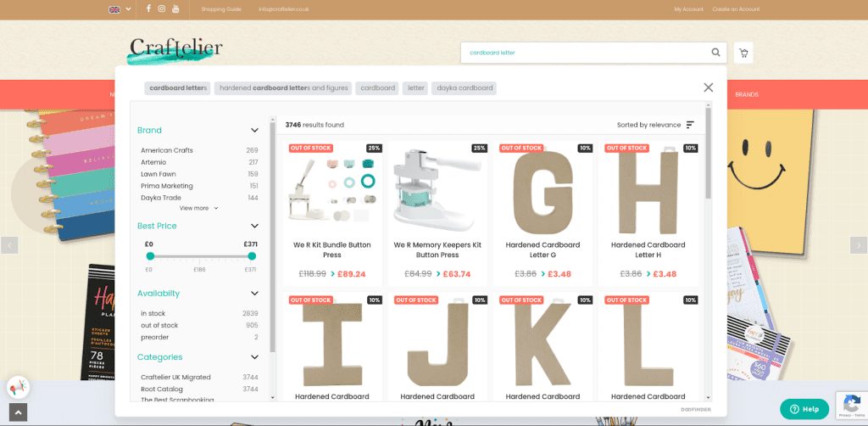Open the language flag dropdown
The image size is (868, 426).
[120, 9]
